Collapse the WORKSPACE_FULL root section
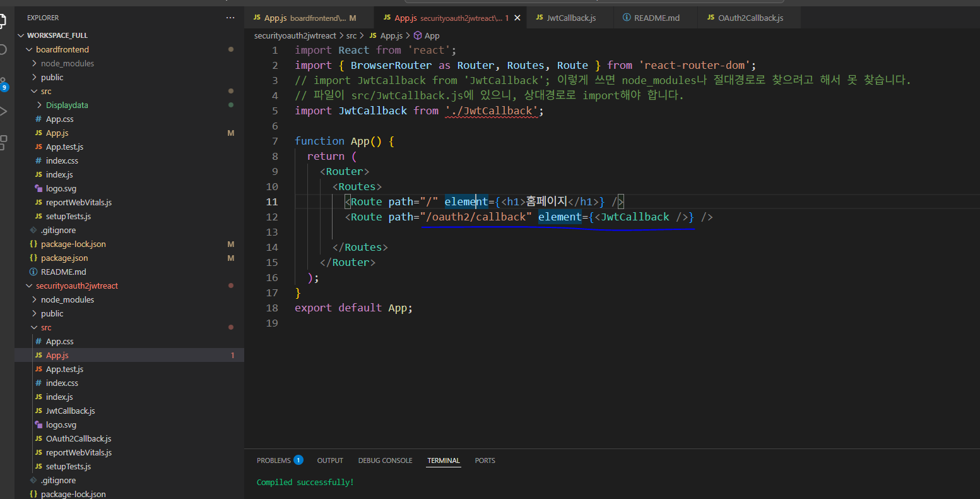The image size is (980, 499). pyautogui.click(x=57, y=35)
